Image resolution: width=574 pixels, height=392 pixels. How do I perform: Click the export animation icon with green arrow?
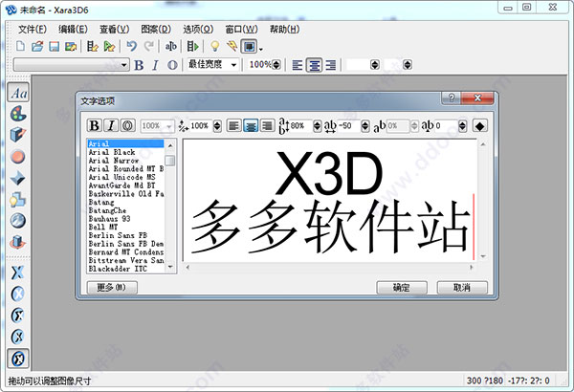click(x=109, y=46)
